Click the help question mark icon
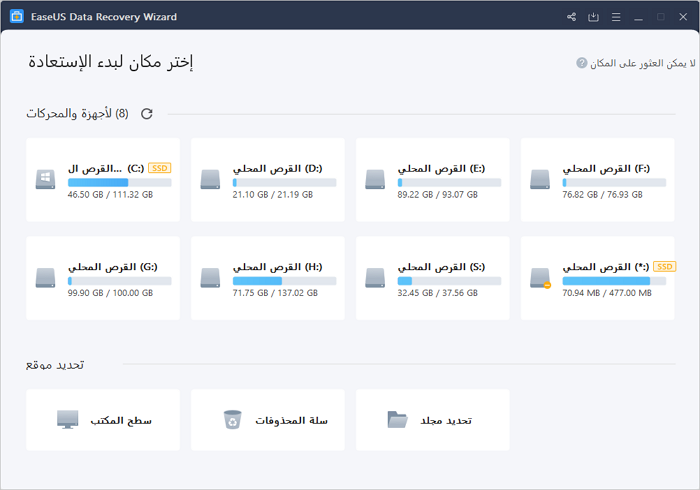The height and width of the screenshot is (490, 700). coord(582,63)
